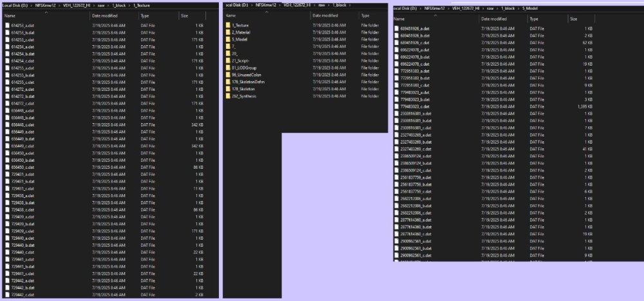The image size is (644, 301).
Task: Select the 81_LODGroup folder icon
Action: tap(227, 67)
